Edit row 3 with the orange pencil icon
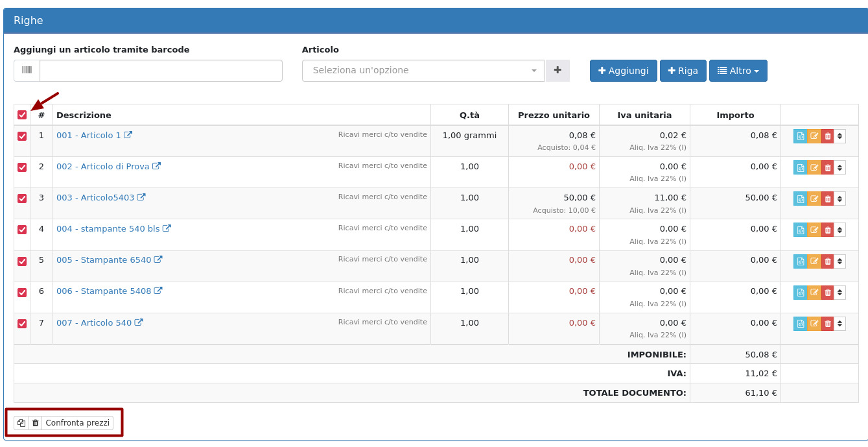This screenshot has height=447, width=868. click(x=814, y=199)
